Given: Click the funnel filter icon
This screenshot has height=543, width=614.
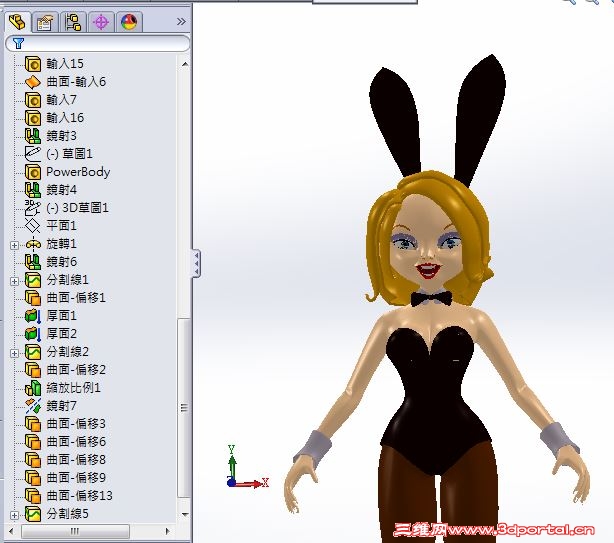Looking at the screenshot, I should click(x=18, y=43).
